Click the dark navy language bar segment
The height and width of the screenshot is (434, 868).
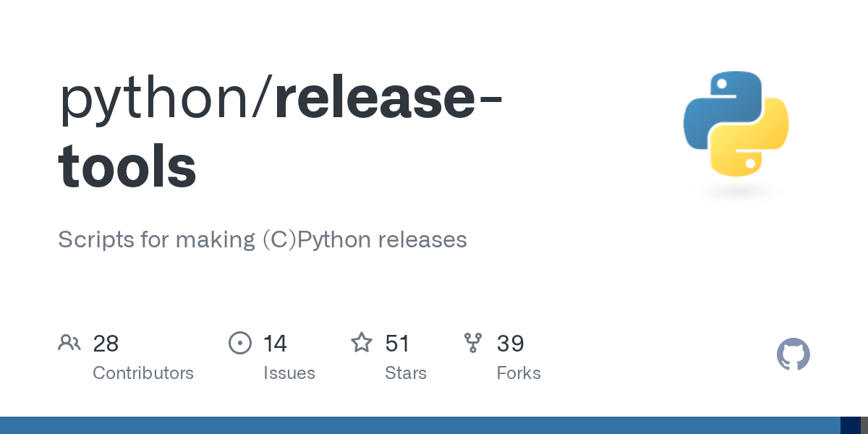pos(851,425)
